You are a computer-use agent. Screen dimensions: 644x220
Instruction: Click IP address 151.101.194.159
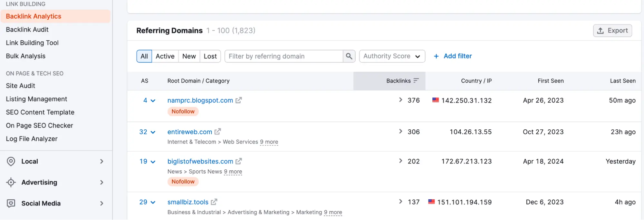coord(464,202)
